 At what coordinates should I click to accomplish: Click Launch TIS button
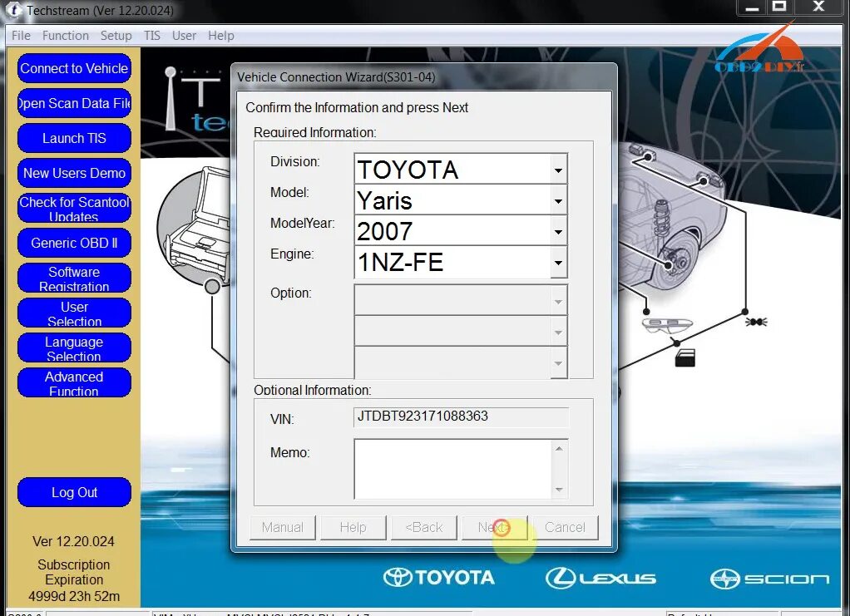pos(74,138)
